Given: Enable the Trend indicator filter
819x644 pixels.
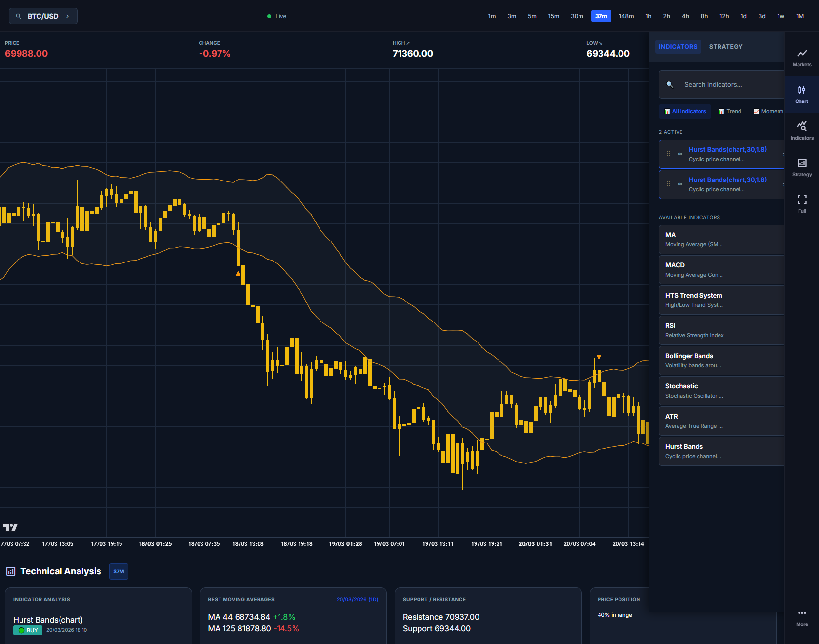Looking at the screenshot, I should click(x=730, y=111).
